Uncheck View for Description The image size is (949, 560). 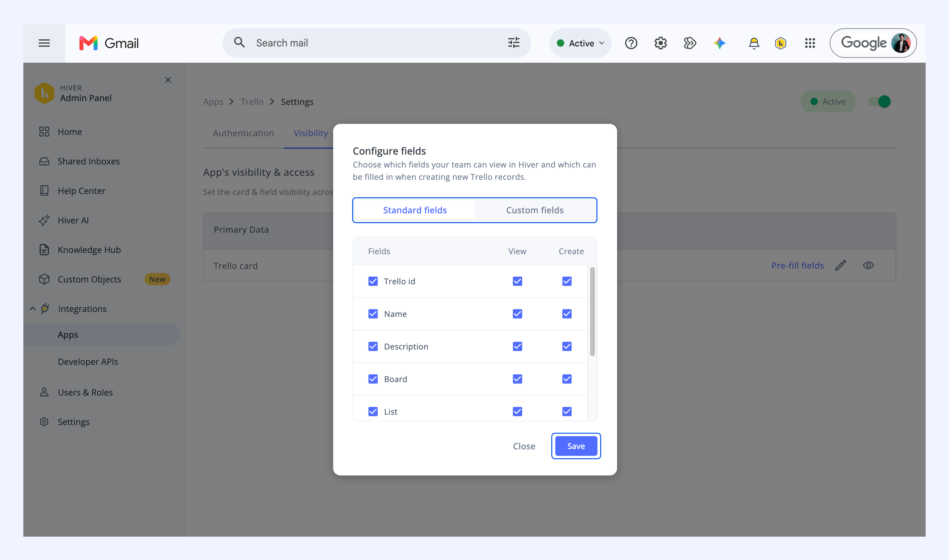pos(517,346)
